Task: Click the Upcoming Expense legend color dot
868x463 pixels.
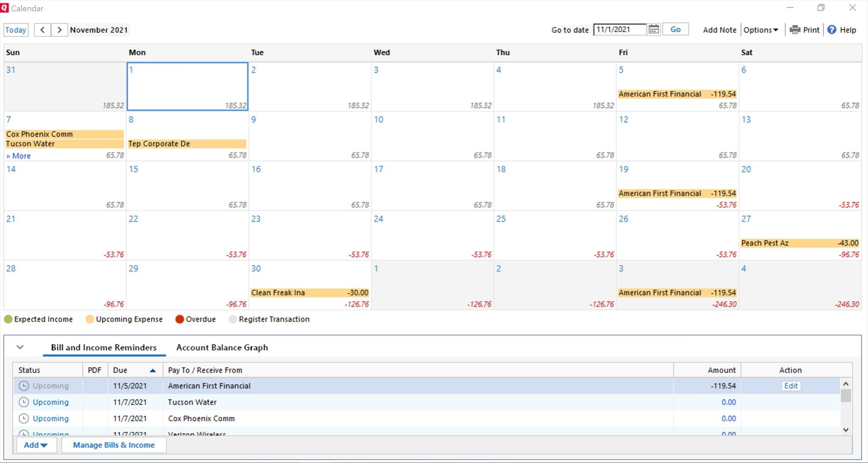Action: tap(89, 319)
